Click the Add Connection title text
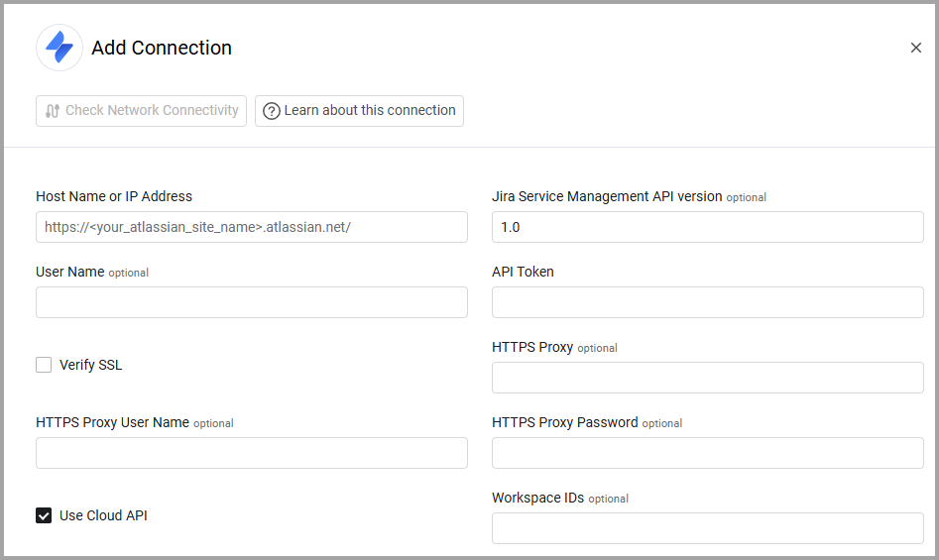The height and width of the screenshot is (560, 939). (x=162, y=48)
